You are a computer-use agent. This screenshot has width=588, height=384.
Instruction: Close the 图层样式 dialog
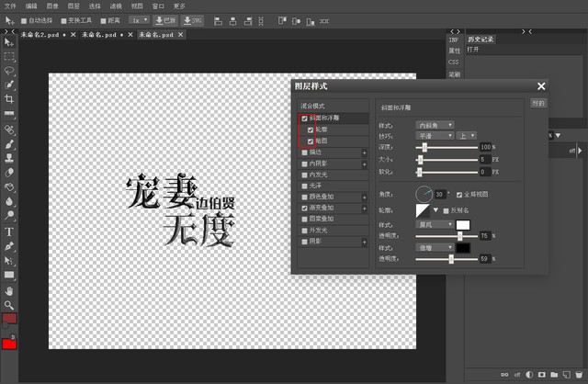click(x=541, y=86)
